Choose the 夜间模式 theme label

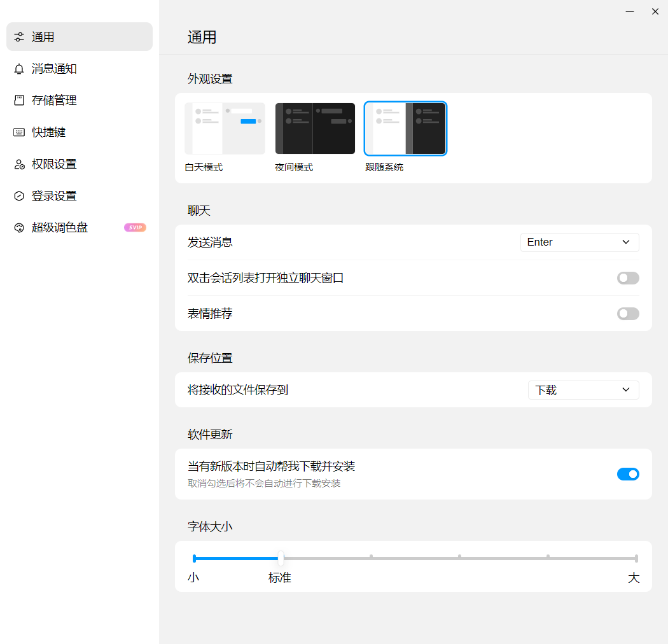(x=294, y=168)
